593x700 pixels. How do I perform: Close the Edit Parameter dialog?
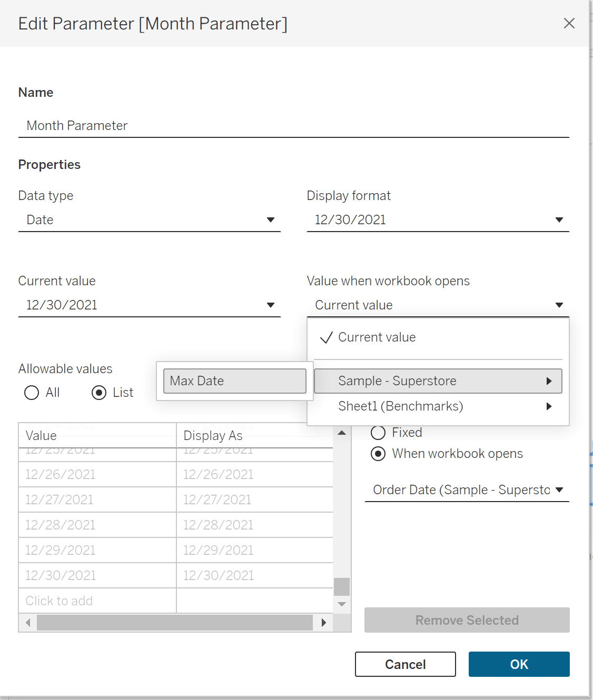[x=569, y=23]
